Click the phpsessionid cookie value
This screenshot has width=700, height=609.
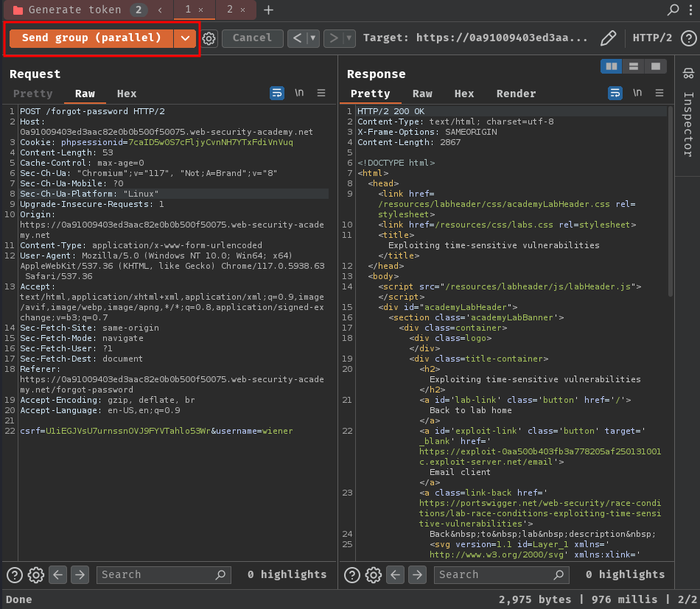pos(210,142)
